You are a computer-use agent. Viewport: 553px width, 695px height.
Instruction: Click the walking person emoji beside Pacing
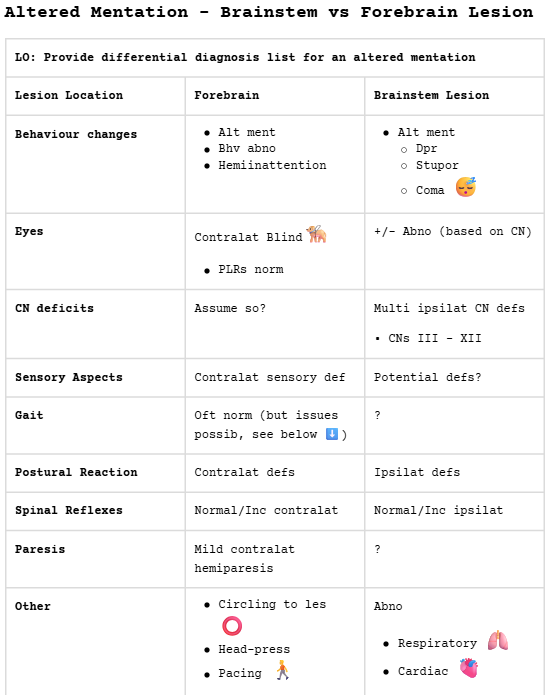click(282, 670)
